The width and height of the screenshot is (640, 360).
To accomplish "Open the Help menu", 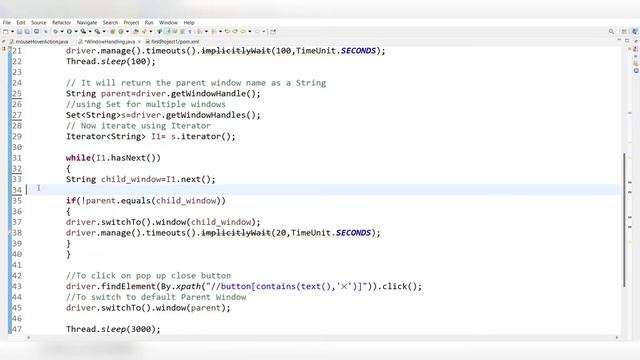I will [189, 22].
